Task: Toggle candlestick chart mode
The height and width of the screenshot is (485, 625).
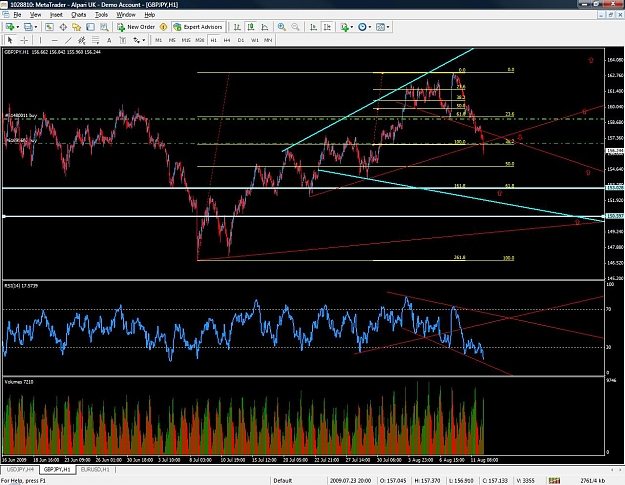Action: (251, 27)
